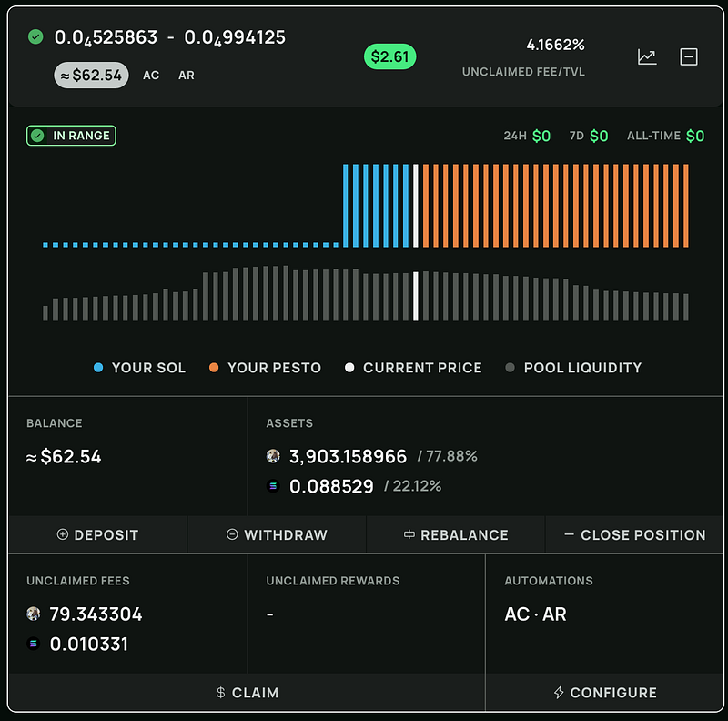Click the POOL LIQUIDITY gray legend dot

[510, 368]
